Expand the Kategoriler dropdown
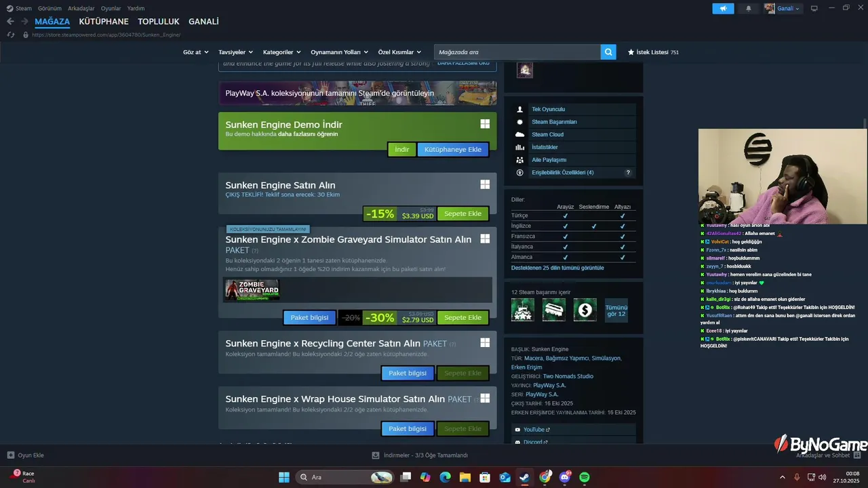The width and height of the screenshot is (868, 488). coord(282,52)
